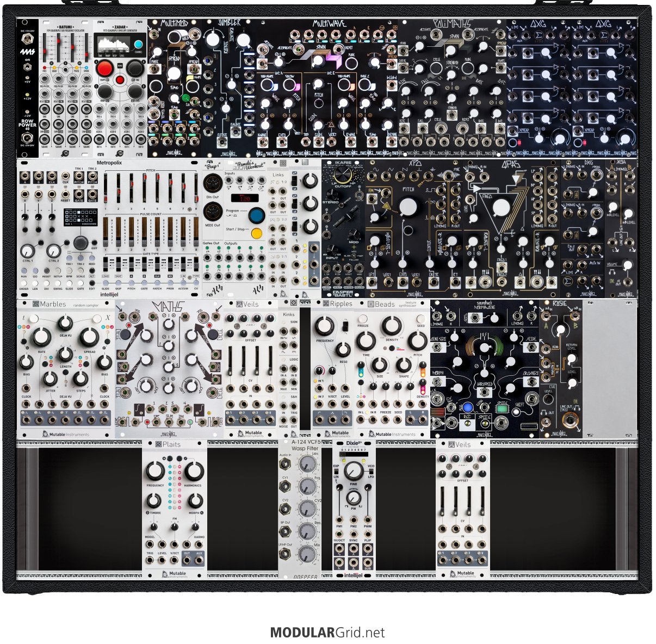The image size is (656, 644).
Task: Click the Marbles RATE knob
Action: (x=41, y=338)
